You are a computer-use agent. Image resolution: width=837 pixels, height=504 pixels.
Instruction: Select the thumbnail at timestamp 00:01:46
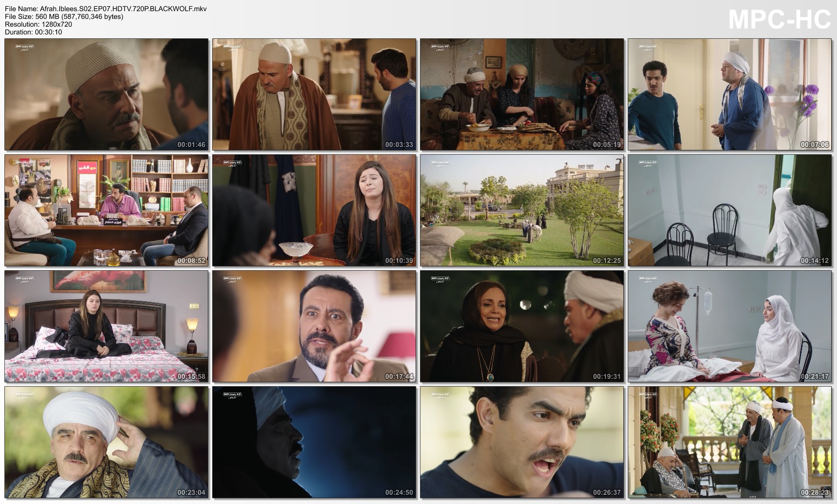[x=106, y=95]
